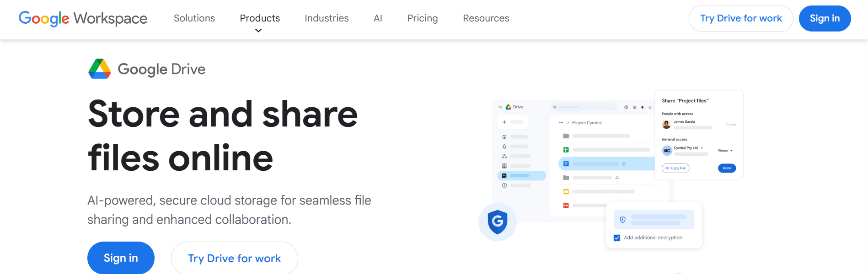Click the yellow Slides file icon

click(566, 192)
